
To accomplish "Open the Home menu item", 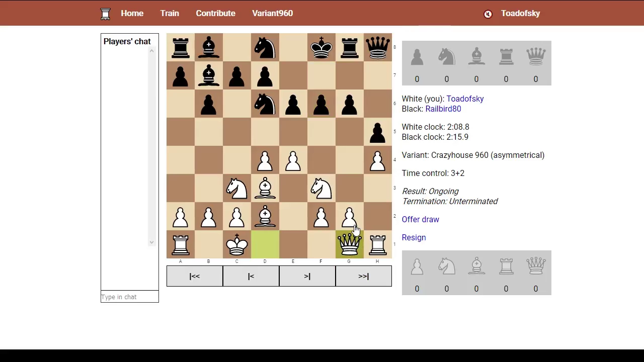I will coord(132,14).
